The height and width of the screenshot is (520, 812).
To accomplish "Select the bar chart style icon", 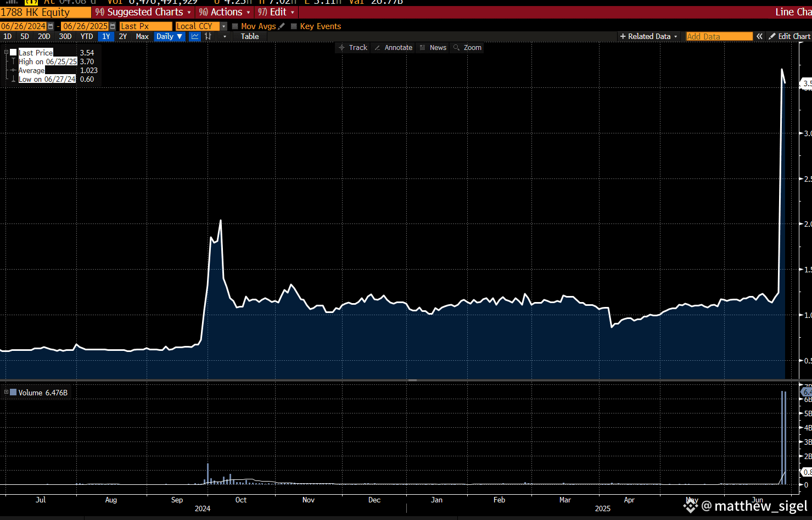I will pos(208,36).
